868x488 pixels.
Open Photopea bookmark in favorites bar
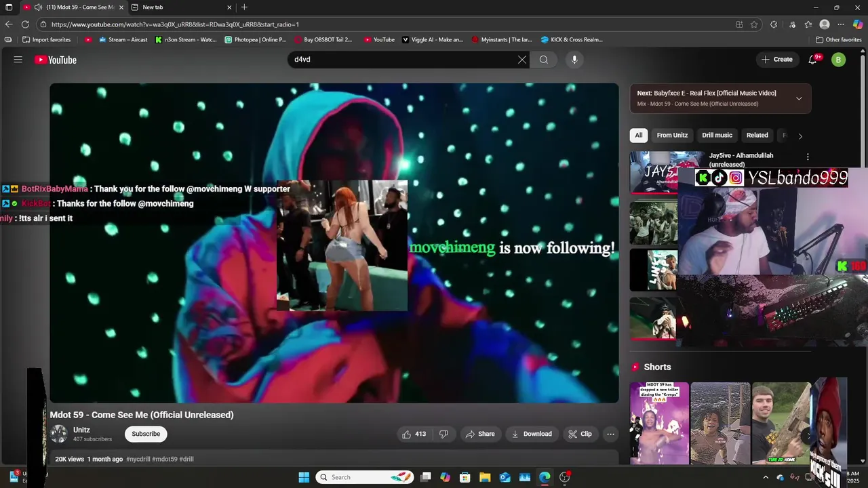(x=256, y=40)
